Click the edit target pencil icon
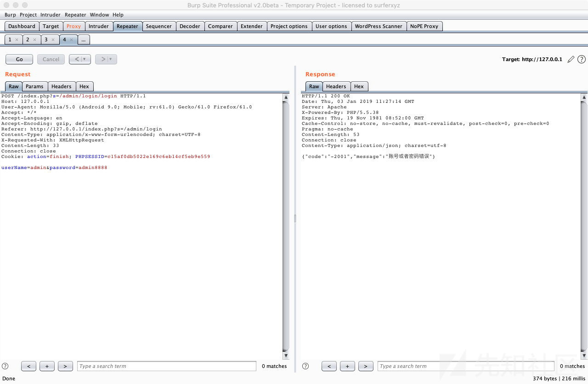Screen dimensions: 588x384 tap(571, 59)
